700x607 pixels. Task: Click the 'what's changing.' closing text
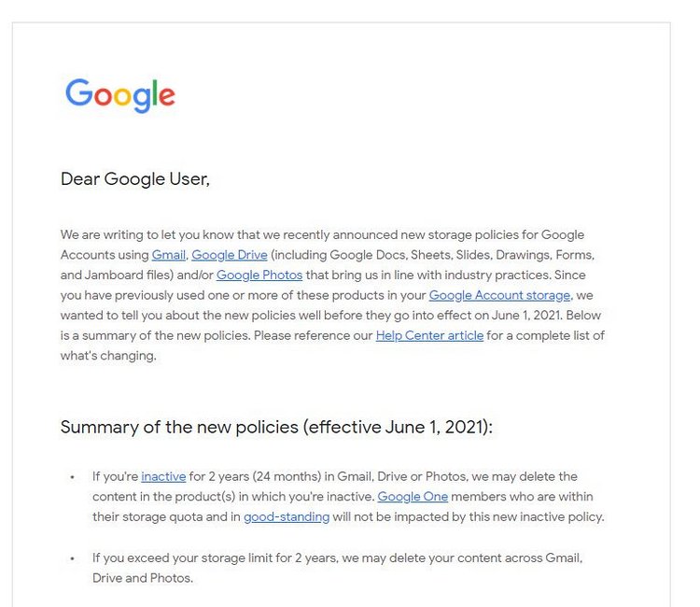pyautogui.click(x=108, y=356)
